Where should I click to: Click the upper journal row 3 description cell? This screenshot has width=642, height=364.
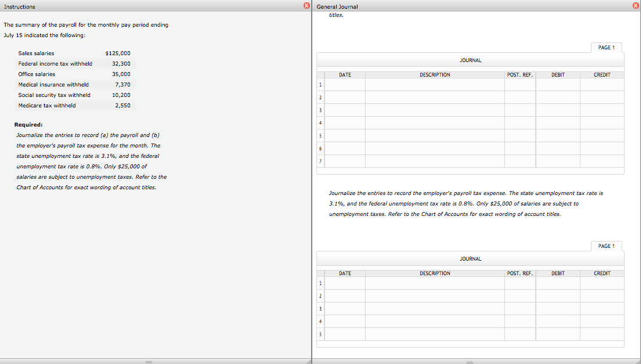coord(435,110)
